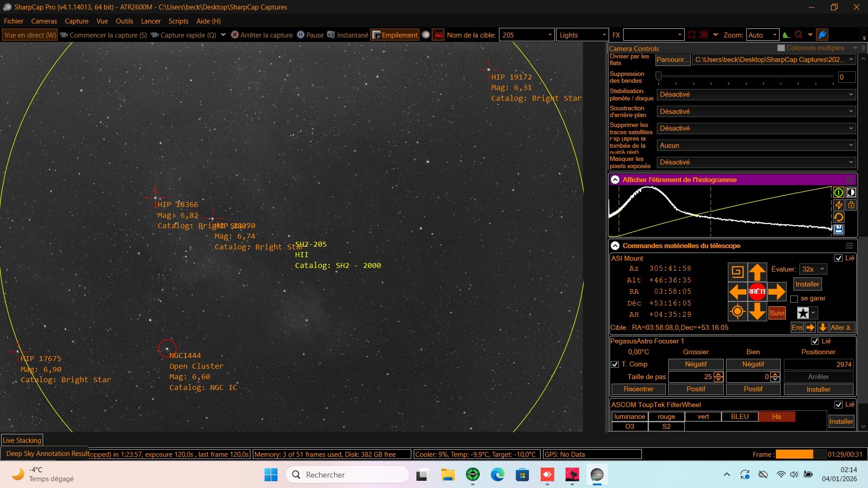Click the green histogram icon in the toolbar

pyautogui.click(x=787, y=35)
